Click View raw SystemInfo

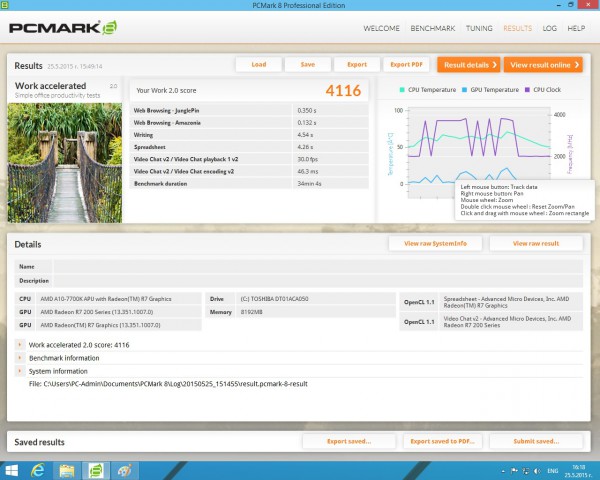(x=435, y=243)
